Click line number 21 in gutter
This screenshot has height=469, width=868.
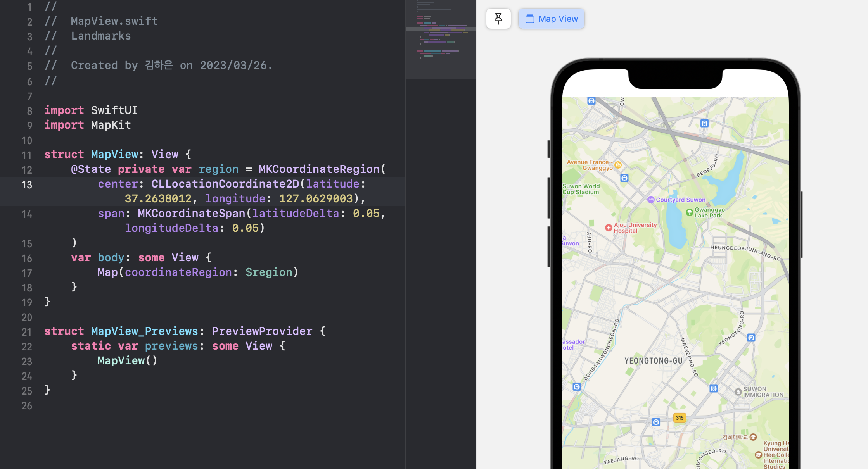point(26,332)
